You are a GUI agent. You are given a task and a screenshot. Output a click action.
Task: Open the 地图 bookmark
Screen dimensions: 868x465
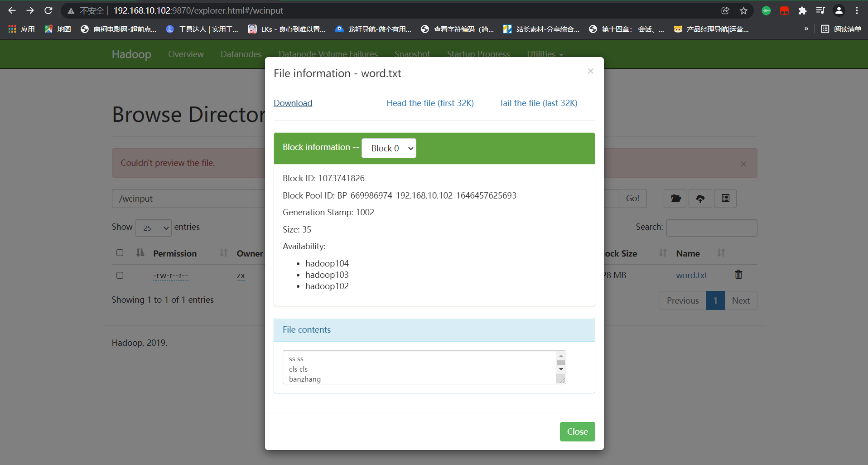(58, 29)
